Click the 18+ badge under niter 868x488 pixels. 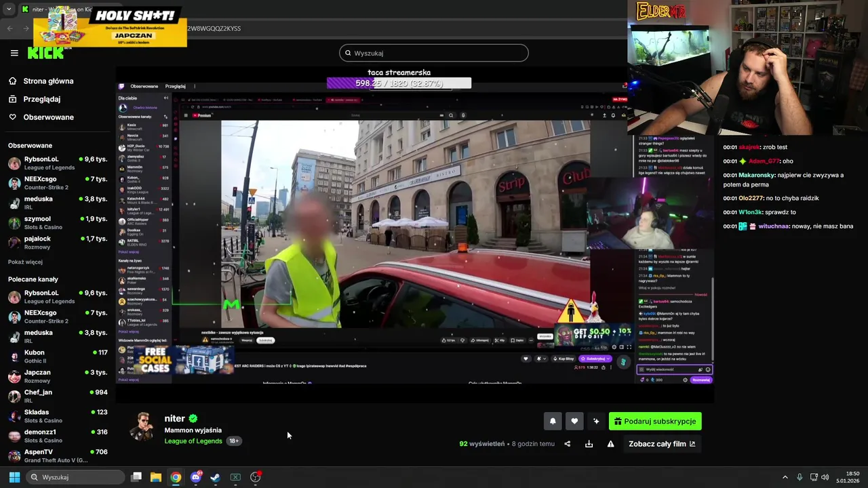[233, 441]
